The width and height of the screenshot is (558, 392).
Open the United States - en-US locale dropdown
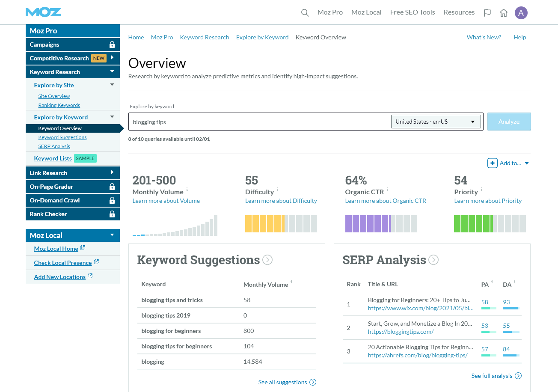point(436,122)
